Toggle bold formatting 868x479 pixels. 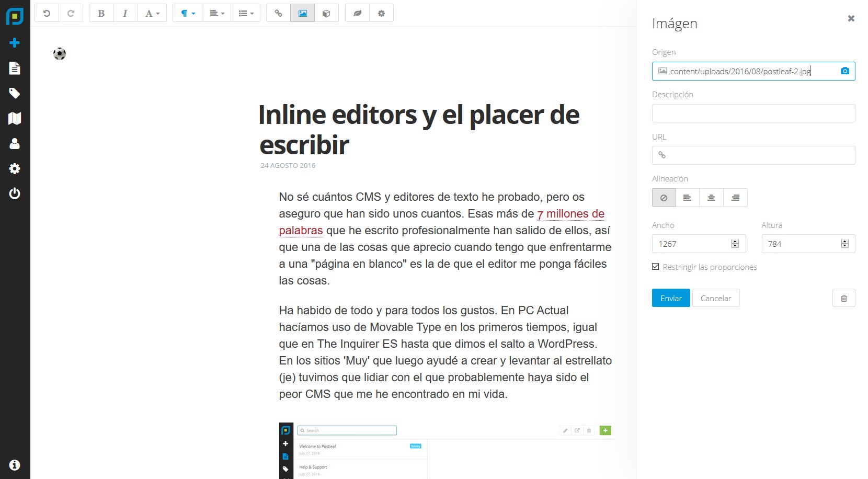(x=101, y=13)
